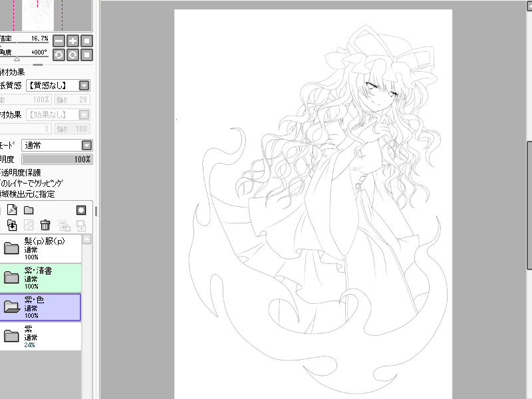Add layer mask circle icon
The width and height of the screenshot is (532, 399).
(81, 210)
